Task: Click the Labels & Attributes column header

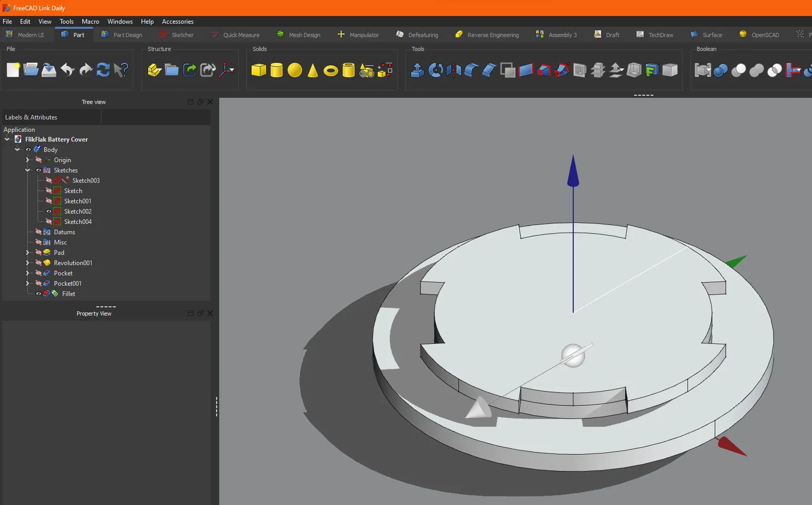Action: (31, 117)
